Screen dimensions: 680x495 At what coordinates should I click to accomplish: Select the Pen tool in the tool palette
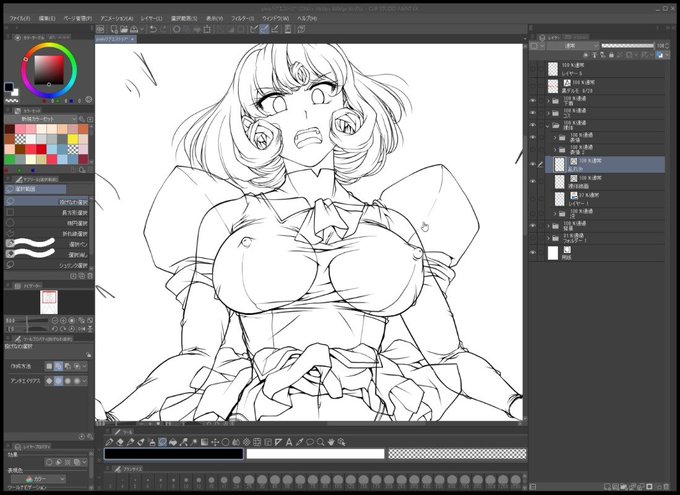109,442
